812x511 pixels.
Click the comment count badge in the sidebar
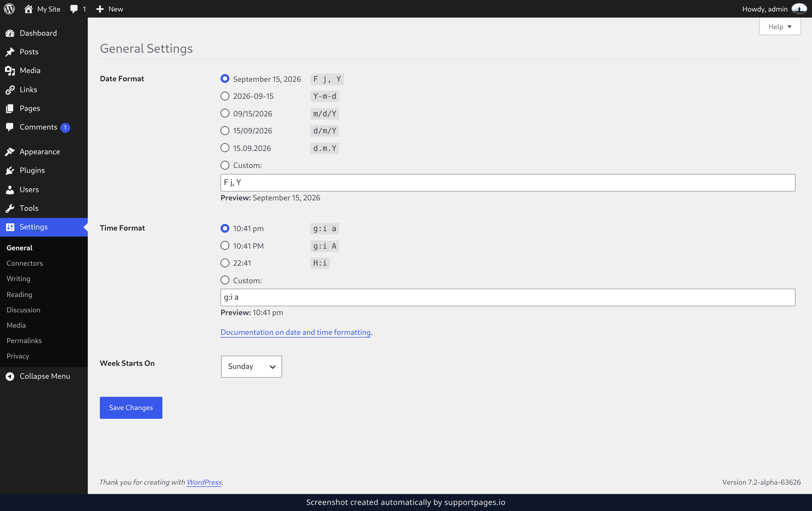65,128
